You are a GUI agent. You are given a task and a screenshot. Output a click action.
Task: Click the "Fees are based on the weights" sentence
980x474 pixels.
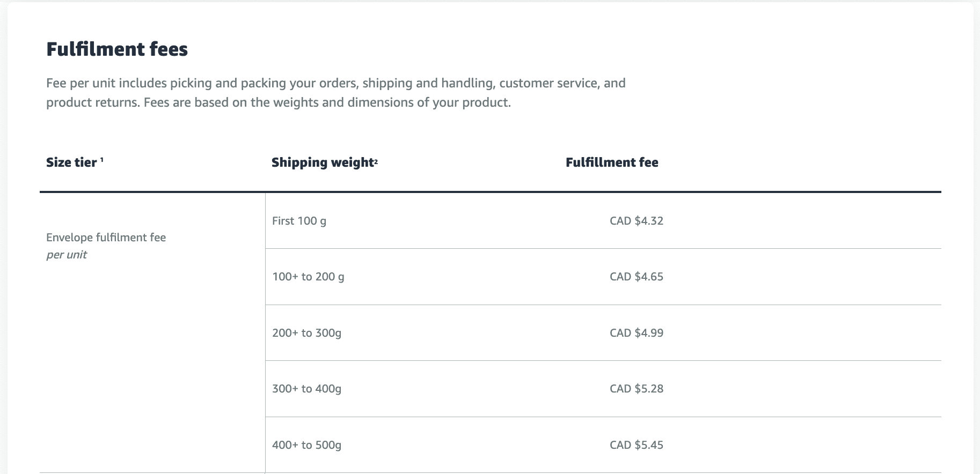point(327,102)
